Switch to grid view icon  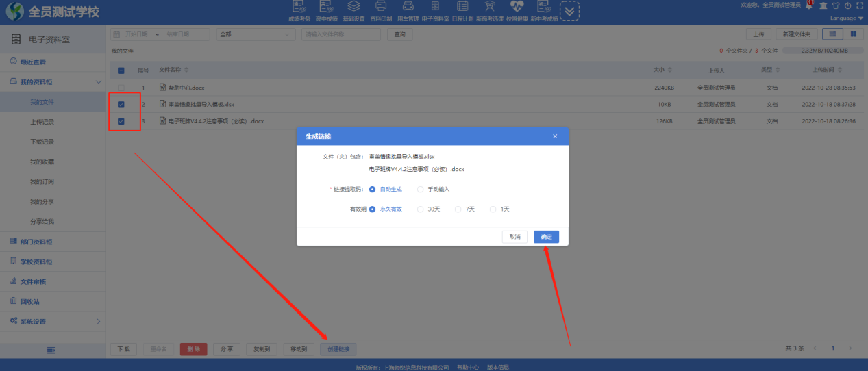853,34
